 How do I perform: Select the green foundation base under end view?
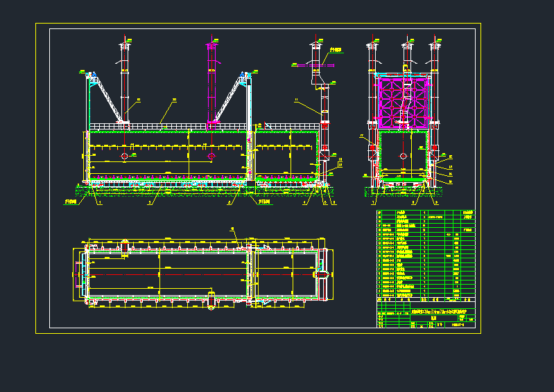pos(404,188)
